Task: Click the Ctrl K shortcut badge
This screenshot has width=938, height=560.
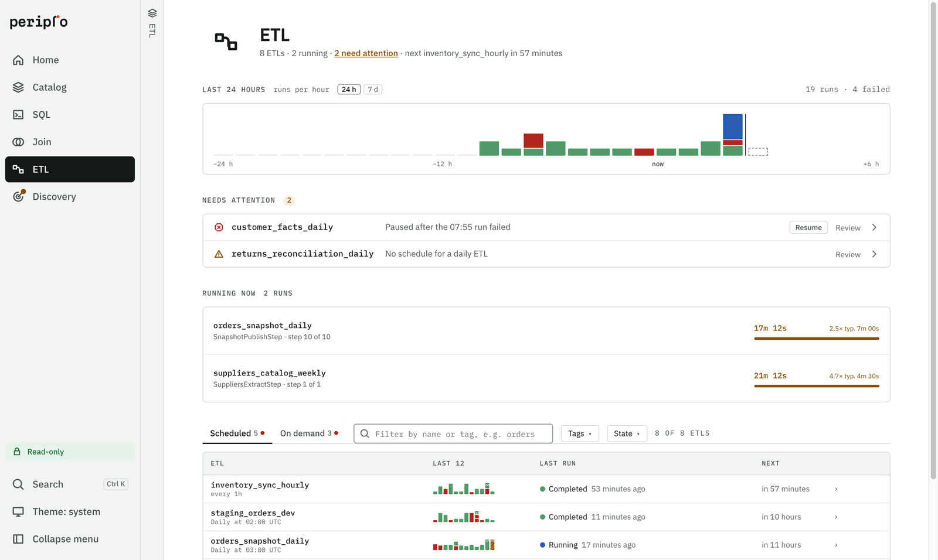Action: pyautogui.click(x=116, y=484)
